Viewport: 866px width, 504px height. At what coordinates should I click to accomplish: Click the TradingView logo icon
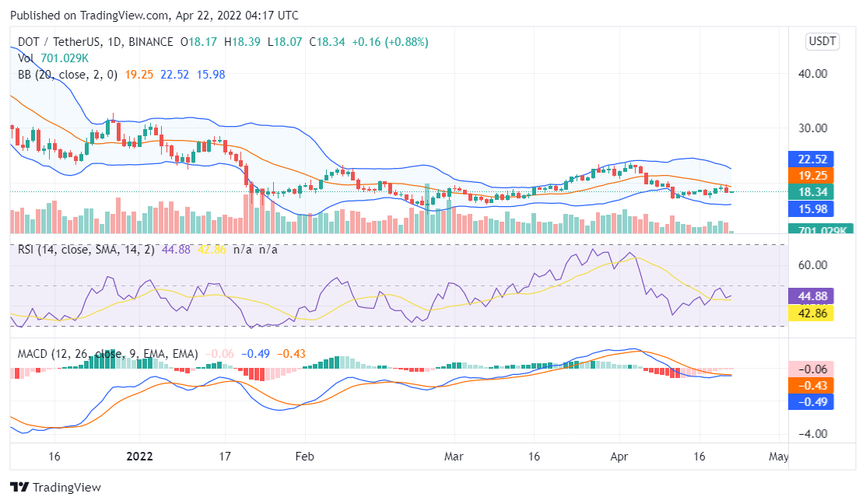click(x=19, y=487)
